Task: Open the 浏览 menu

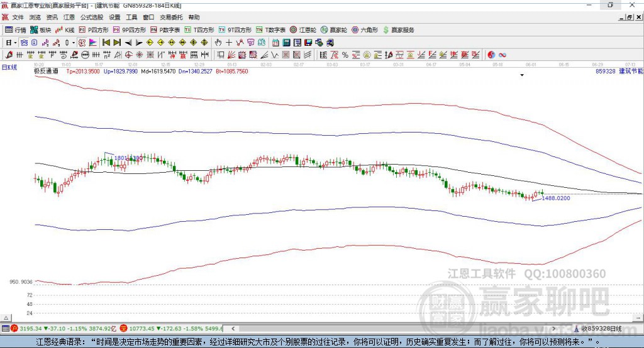Action: tap(35, 17)
